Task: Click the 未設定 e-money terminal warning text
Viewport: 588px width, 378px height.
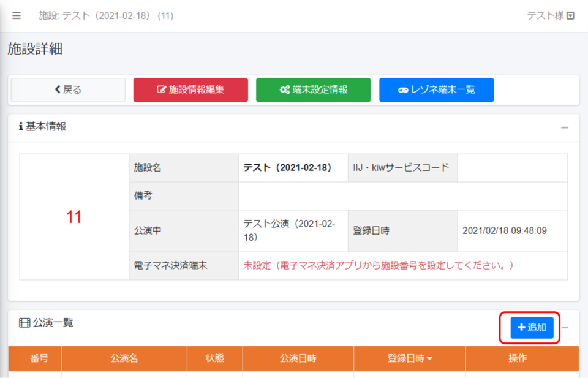Action: (378, 266)
